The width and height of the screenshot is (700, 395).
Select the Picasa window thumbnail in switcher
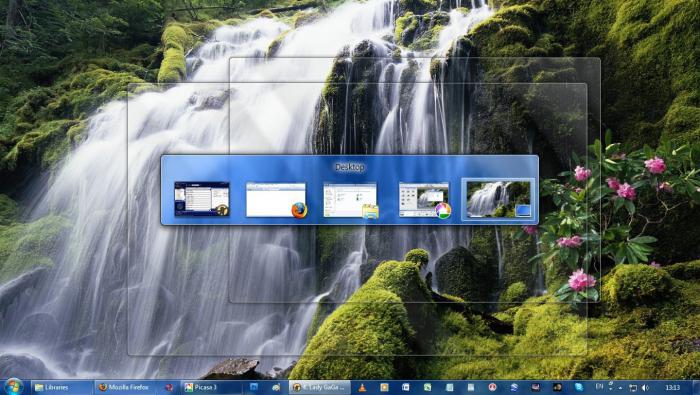click(x=425, y=200)
